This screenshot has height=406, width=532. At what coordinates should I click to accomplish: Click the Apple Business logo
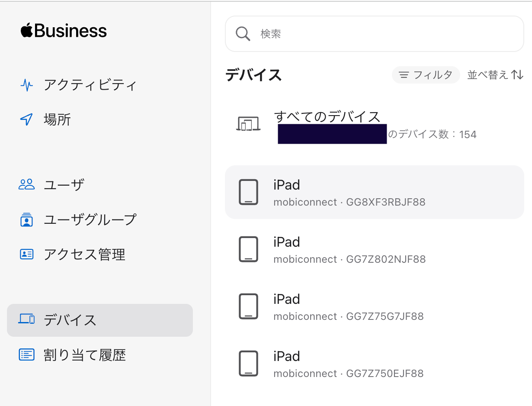[x=64, y=31]
